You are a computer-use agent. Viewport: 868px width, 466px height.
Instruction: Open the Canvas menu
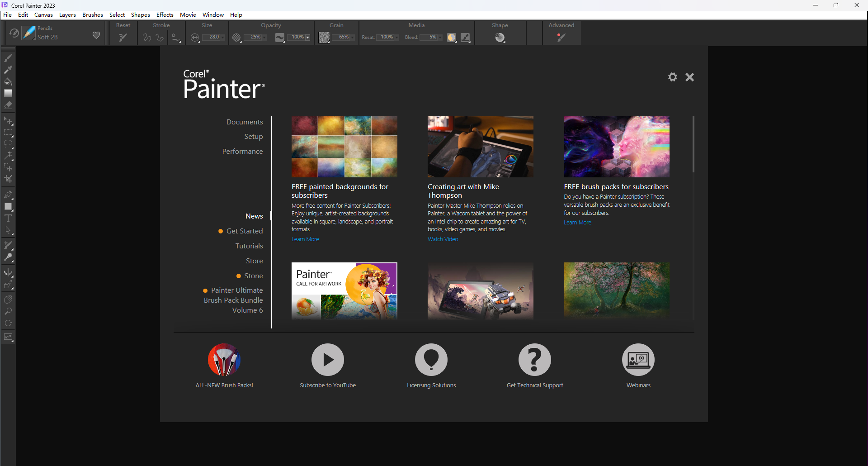[x=43, y=15]
